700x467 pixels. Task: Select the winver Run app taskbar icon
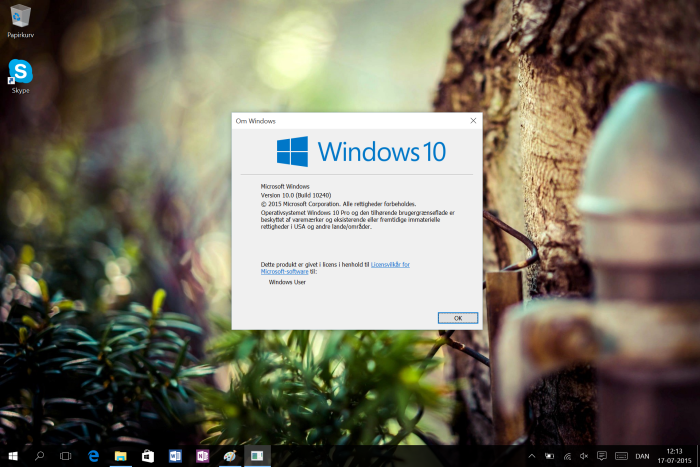[257, 456]
